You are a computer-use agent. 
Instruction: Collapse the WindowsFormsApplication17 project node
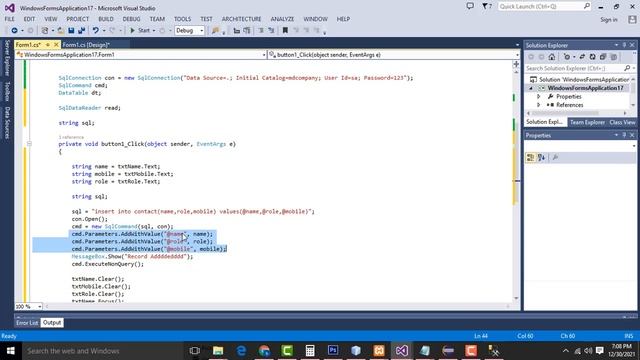click(531, 88)
